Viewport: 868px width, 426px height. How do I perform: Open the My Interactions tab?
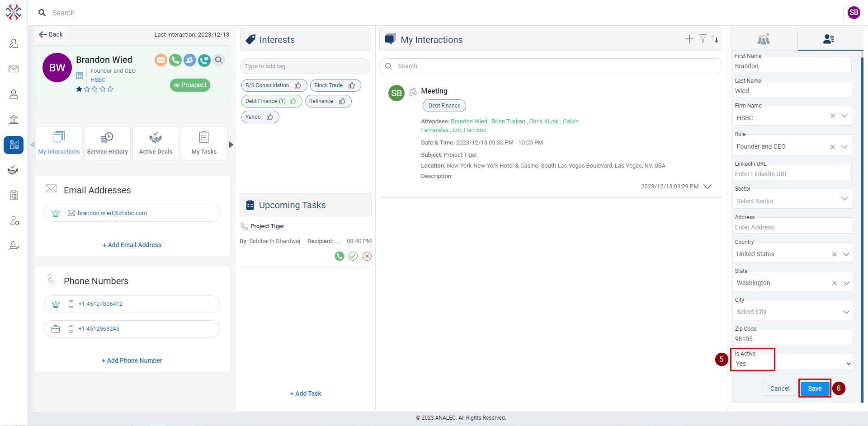[59, 143]
